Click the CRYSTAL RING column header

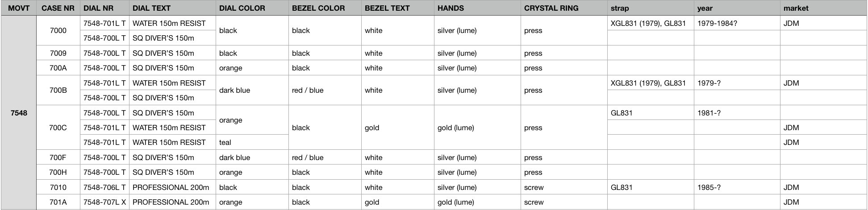pyautogui.click(x=564, y=8)
